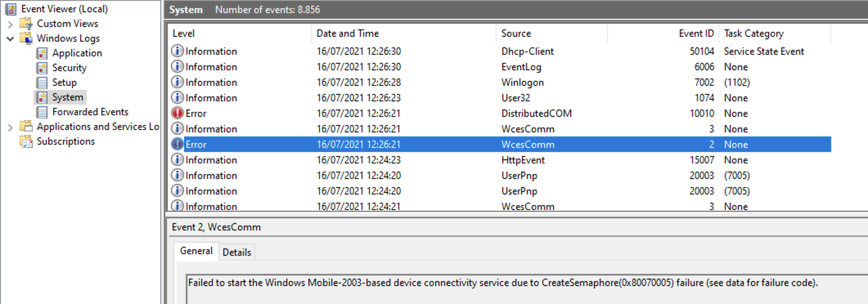Select the Forwarded Events log icon
Image resolution: width=868 pixels, height=304 pixels.
pos(42,112)
